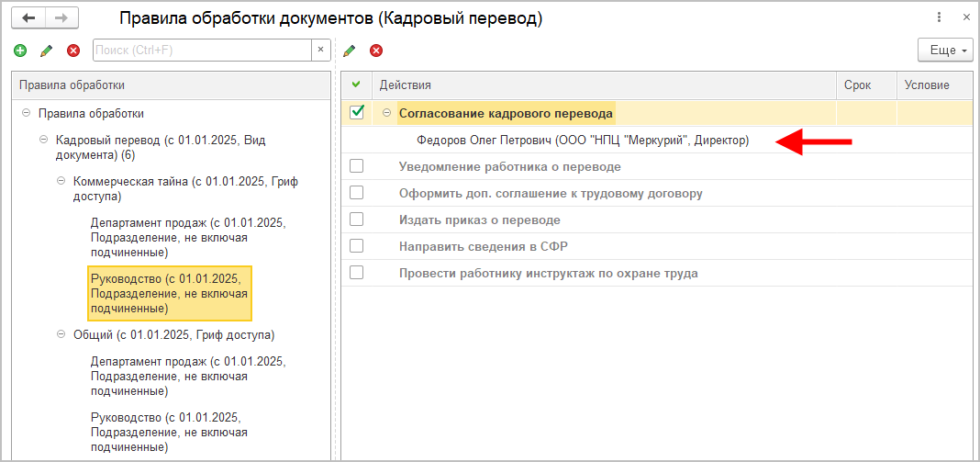Clear the search field with its X button

pos(320,50)
